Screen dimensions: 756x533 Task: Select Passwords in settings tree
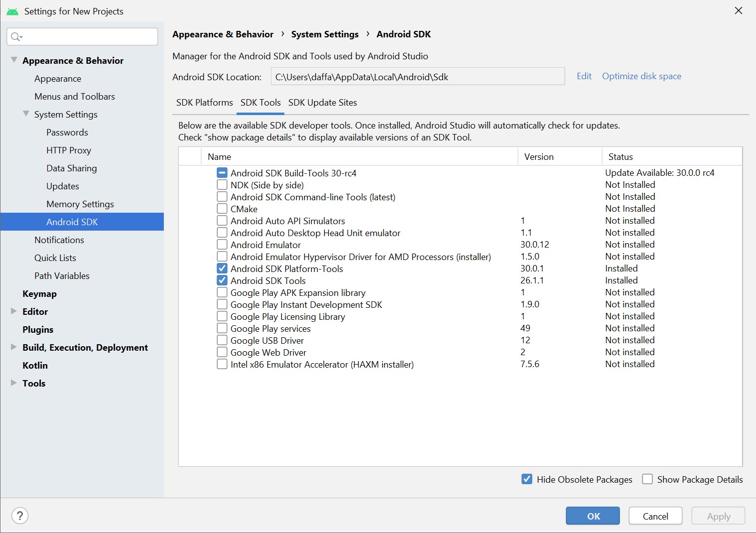tap(67, 133)
